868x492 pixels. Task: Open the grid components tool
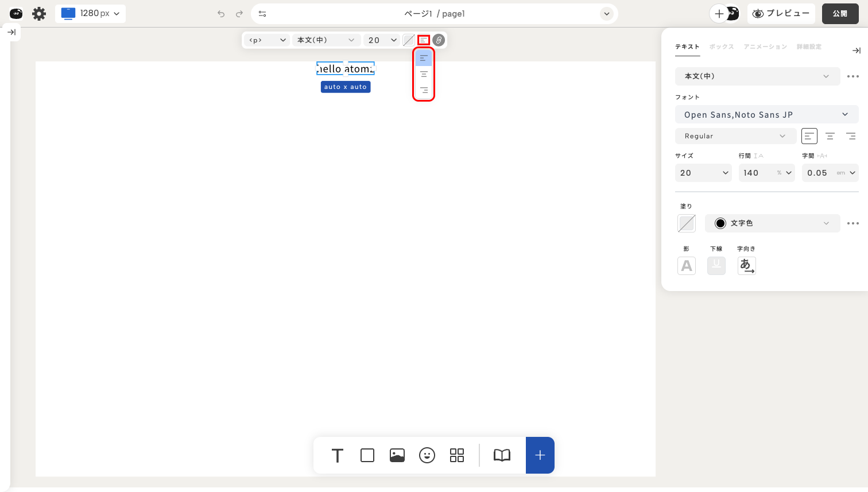click(457, 455)
